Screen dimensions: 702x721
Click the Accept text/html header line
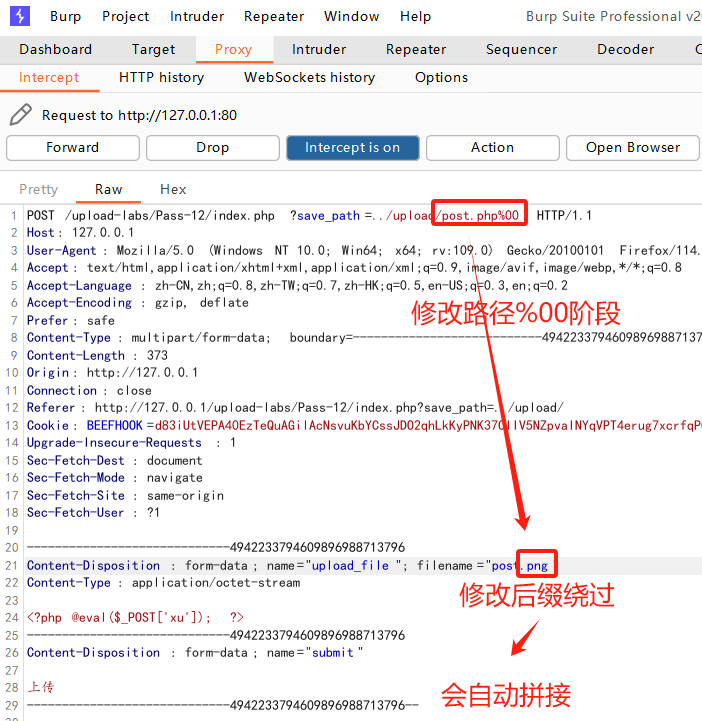click(354, 268)
